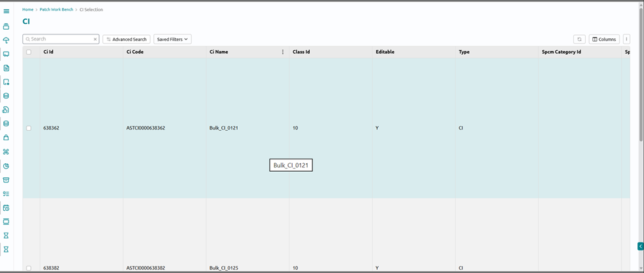Open the padlock icon in the sidebar
Viewport: 644px width, 273px height.
point(6,137)
